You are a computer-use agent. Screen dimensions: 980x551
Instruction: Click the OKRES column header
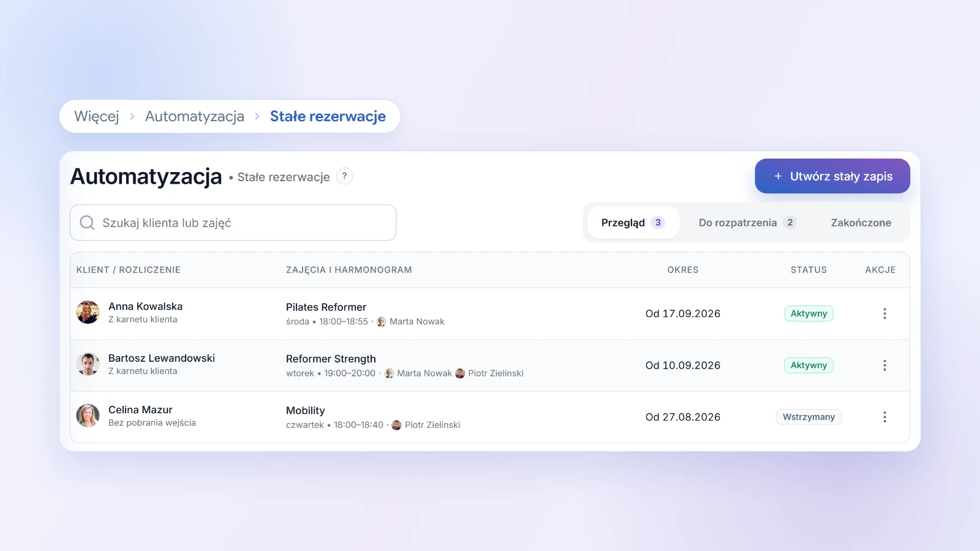683,270
